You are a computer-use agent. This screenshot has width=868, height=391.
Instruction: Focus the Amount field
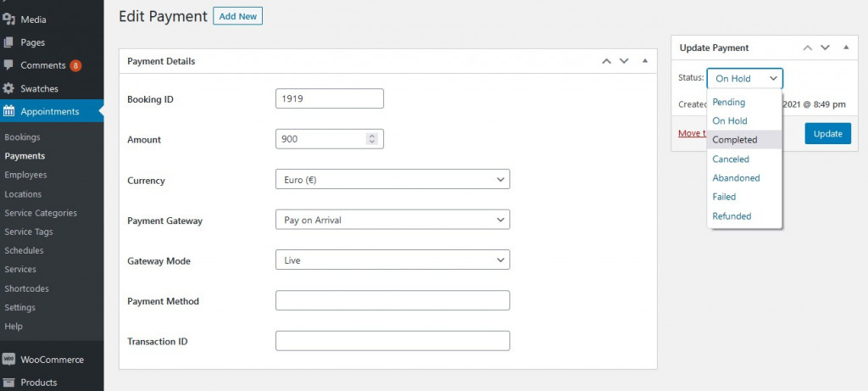[330, 139]
